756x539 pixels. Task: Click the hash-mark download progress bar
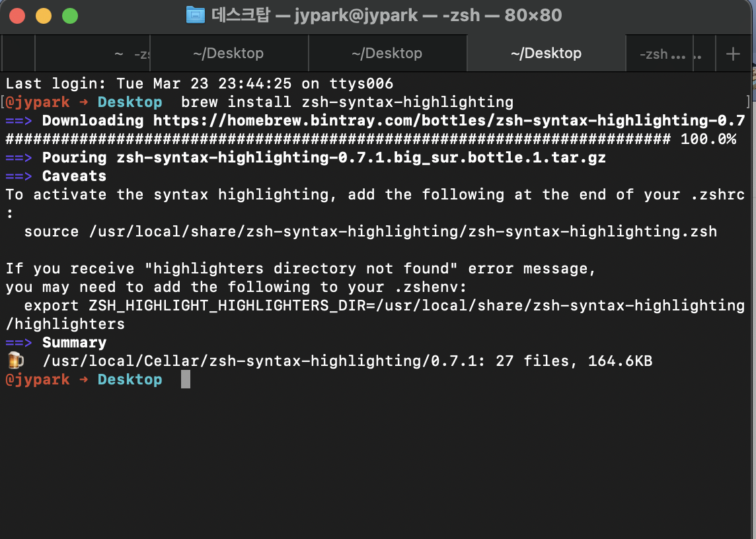(x=338, y=139)
